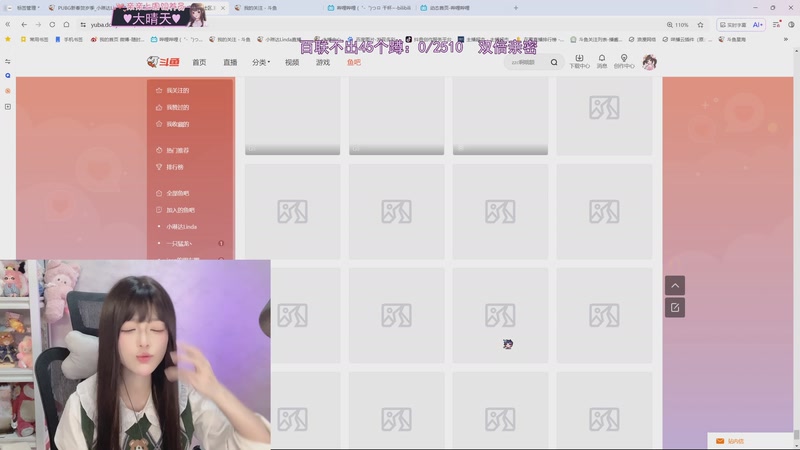Go to 游戏 in Douyu navigation

tap(322, 62)
